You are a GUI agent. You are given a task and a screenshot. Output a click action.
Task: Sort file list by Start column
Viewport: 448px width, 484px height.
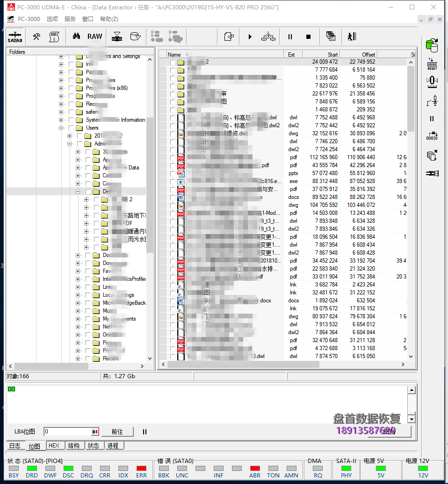point(321,55)
